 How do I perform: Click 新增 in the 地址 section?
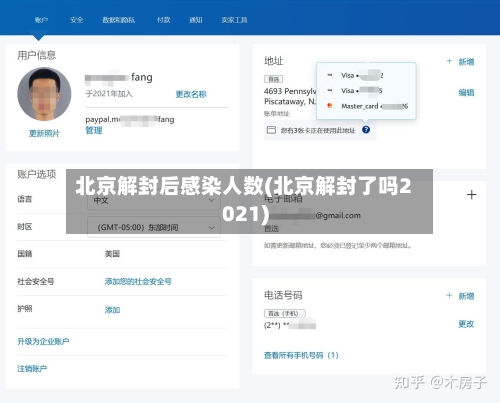(x=466, y=62)
